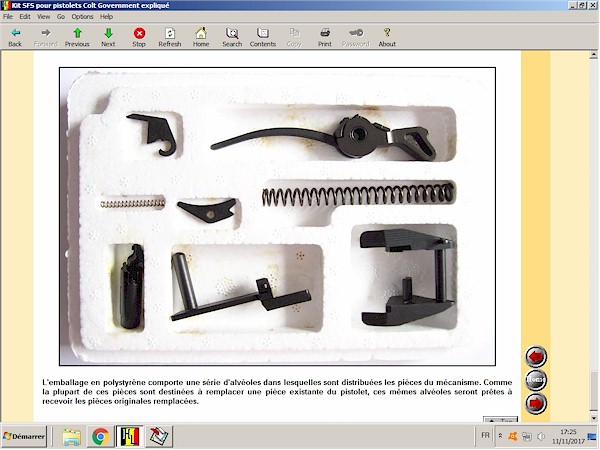The height and width of the screenshot is (450, 600).
Task: Print the current page
Action: coord(325,37)
